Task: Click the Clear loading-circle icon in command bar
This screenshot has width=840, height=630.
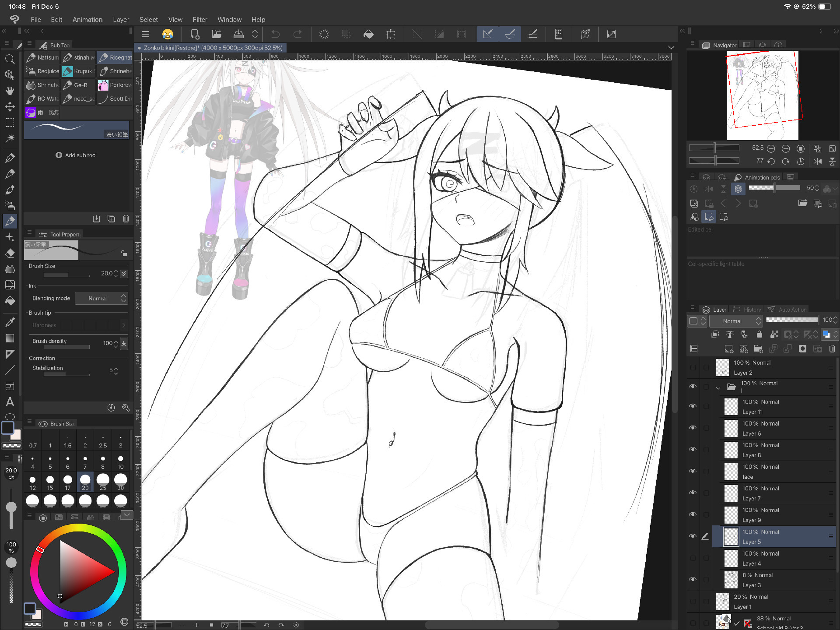Action: point(324,34)
